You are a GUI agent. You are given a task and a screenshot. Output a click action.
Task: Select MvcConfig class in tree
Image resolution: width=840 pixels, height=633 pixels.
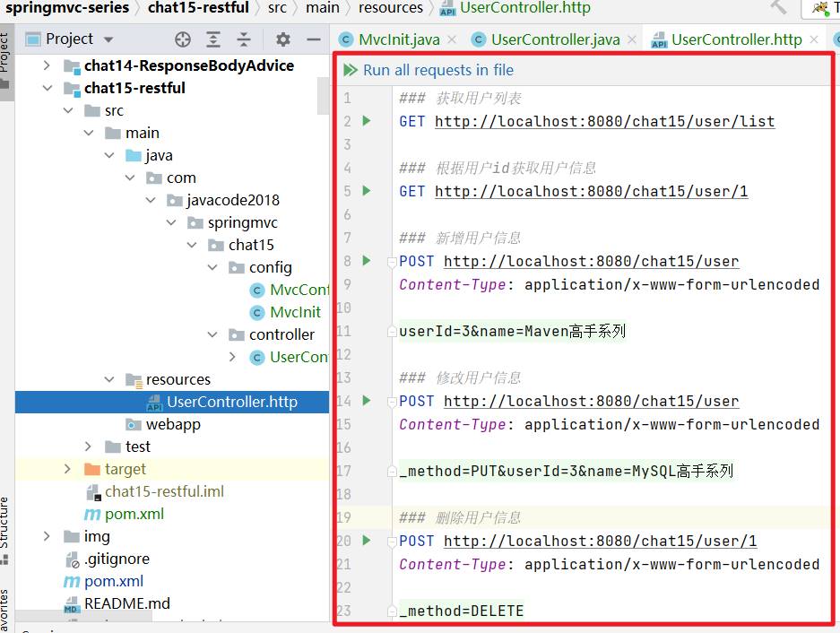point(290,290)
